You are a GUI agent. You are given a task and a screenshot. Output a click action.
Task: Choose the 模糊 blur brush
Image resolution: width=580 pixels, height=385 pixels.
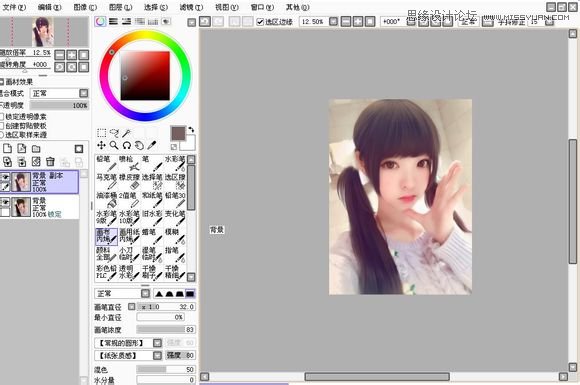tap(175, 236)
